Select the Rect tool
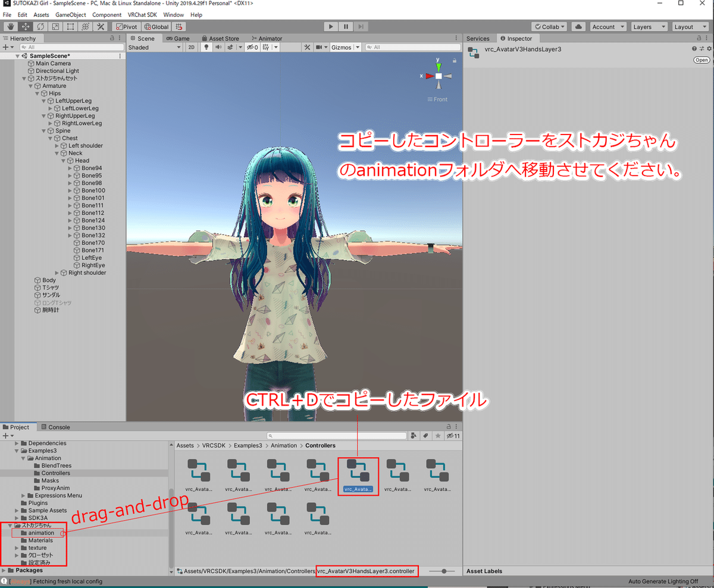This screenshot has height=588, width=714. (x=70, y=27)
